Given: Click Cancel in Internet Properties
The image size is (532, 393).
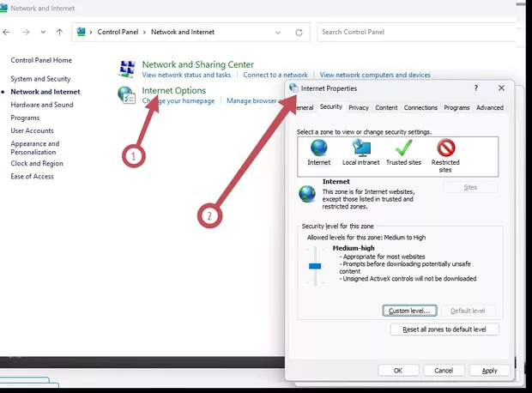Looking at the screenshot, I should pos(444,371).
